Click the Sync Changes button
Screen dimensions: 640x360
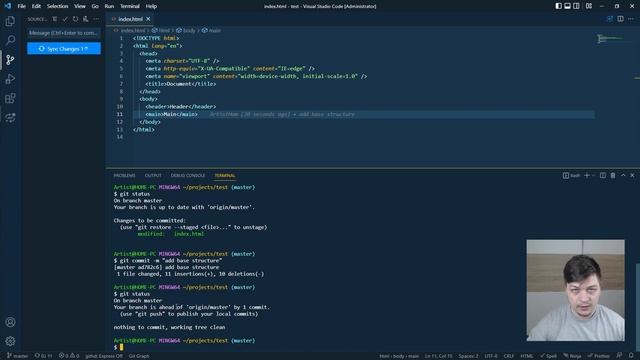click(64, 49)
